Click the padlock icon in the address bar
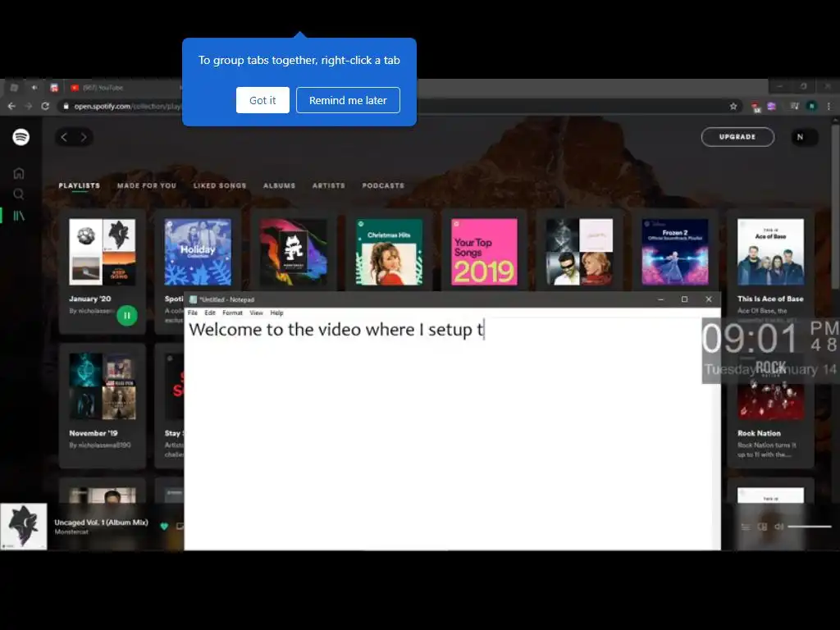This screenshot has width=840, height=630. coord(66,106)
